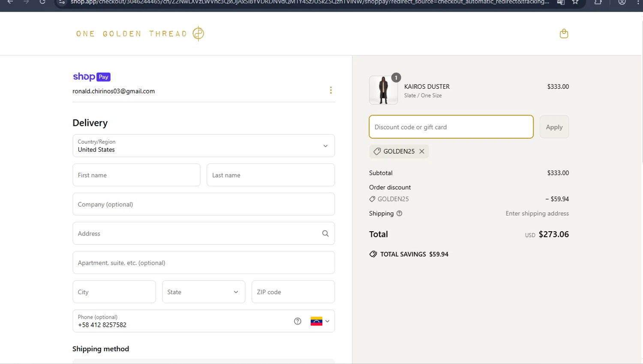Click the Shop Pay logo
Viewport: 643px width, 364px height.
pos(92,77)
